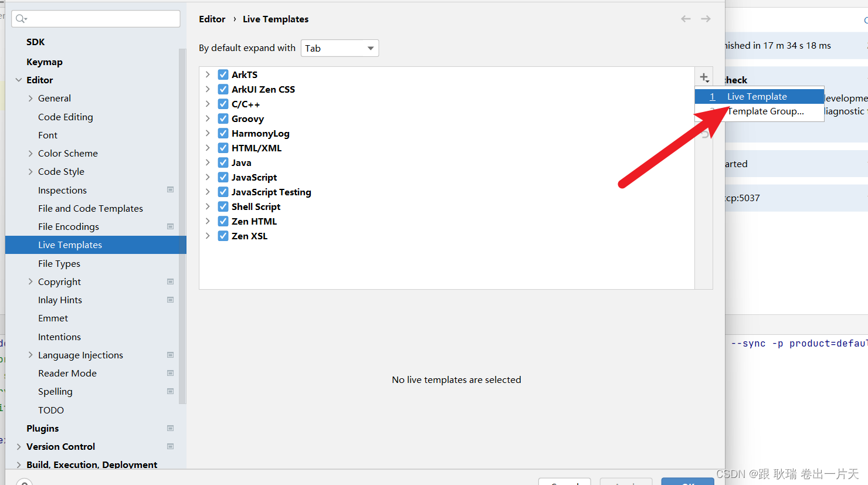Open the Code Editing settings
Viewport: 868px width, 485px height.
tap(66, 117)
